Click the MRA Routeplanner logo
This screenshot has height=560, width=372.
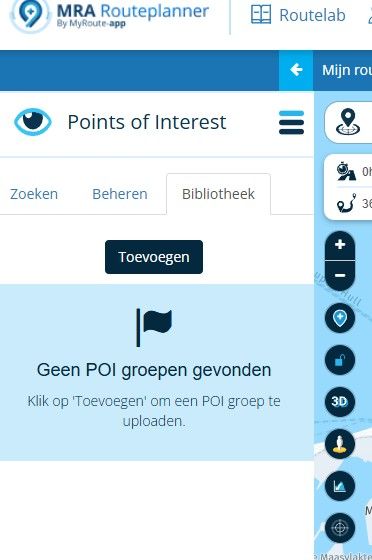pos(109,15)
